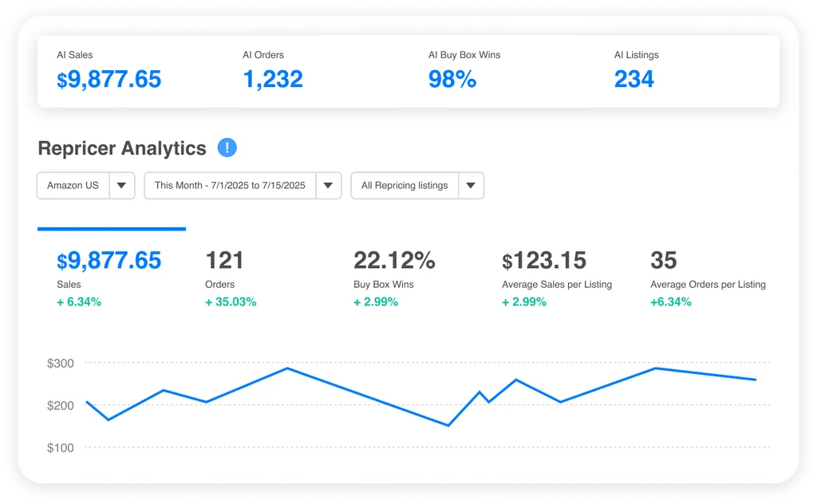Click the AI Sales $9,877.65 value
The height and width of the screenshot is (504, 817).
[109, 79]
